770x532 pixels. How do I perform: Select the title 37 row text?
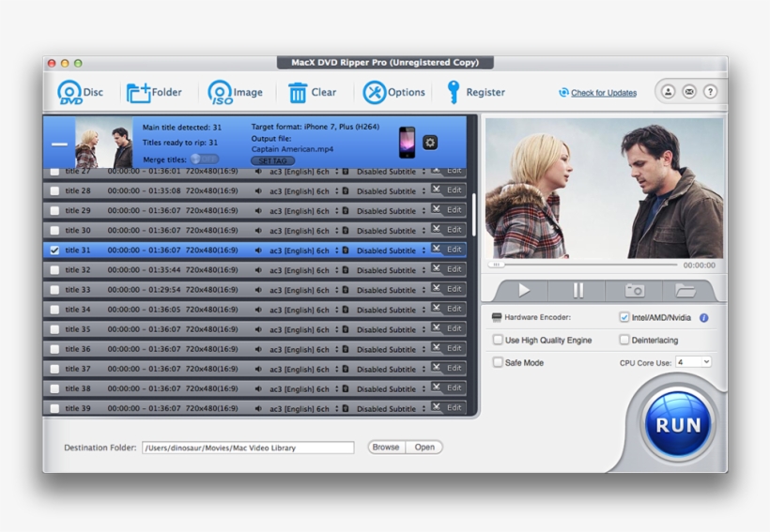coord(78,369)
